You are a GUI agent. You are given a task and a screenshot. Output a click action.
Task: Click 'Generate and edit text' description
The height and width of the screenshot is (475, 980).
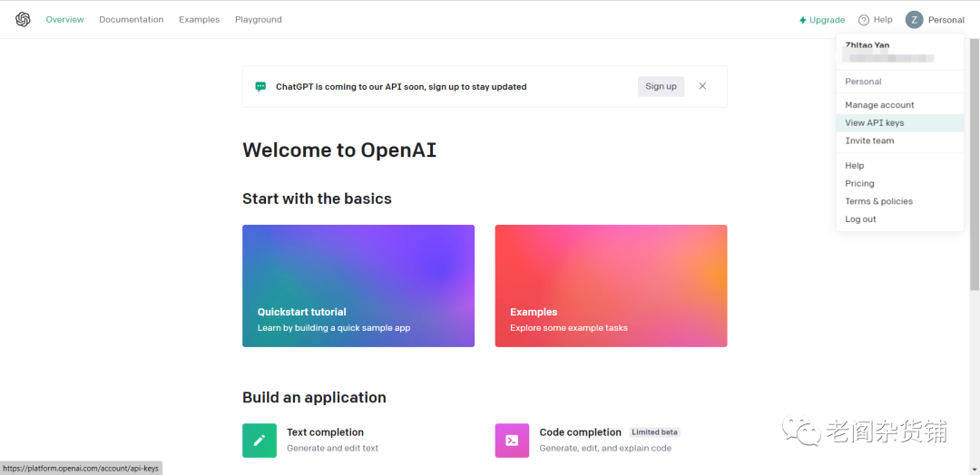[332, 448]
